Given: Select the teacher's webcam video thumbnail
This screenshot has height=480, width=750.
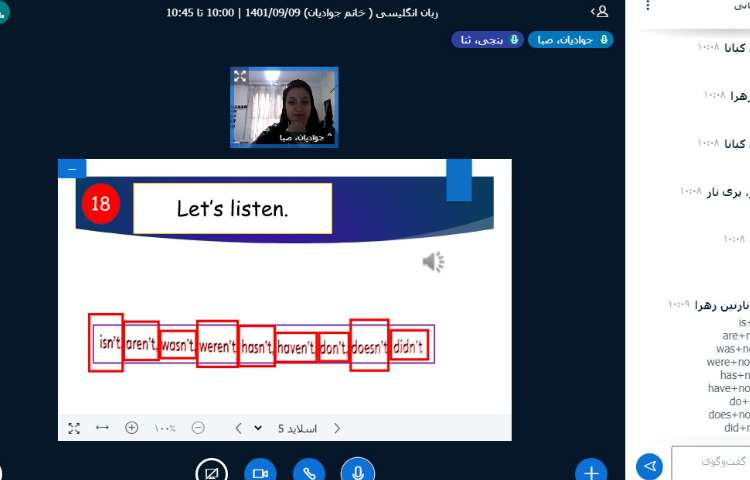Looking at the screenshot, I should [x=284, y=107].
